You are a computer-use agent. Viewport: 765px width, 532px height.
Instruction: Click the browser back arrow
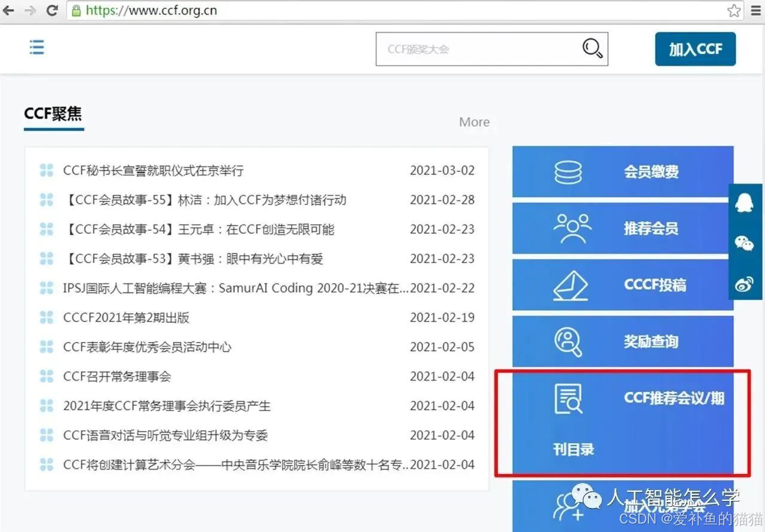pos(9,10)
